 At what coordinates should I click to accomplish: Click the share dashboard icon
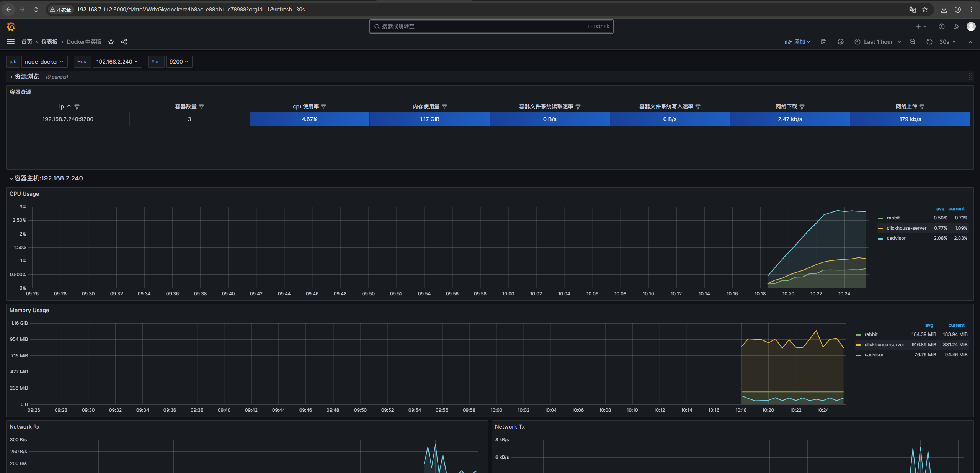(124, 42)
